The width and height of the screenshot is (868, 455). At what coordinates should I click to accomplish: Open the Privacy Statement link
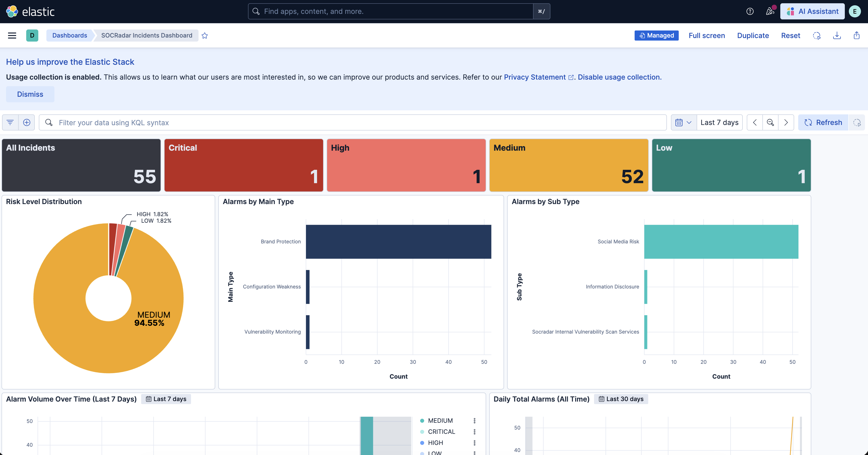pos(538,77)
